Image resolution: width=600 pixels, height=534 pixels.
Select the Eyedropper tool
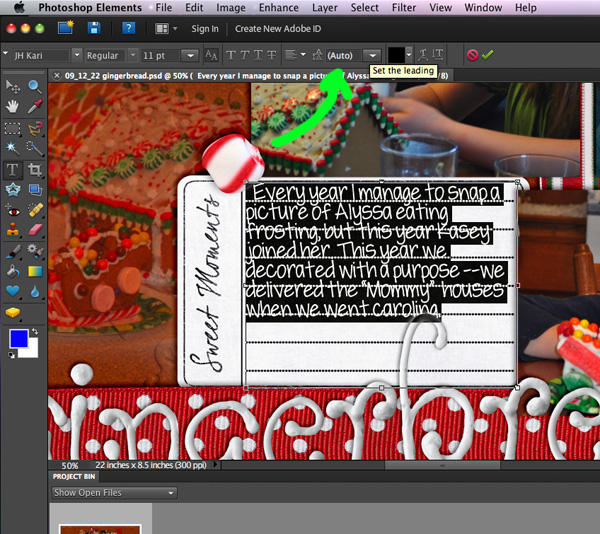pyautogui.click(x=35, y=107)
